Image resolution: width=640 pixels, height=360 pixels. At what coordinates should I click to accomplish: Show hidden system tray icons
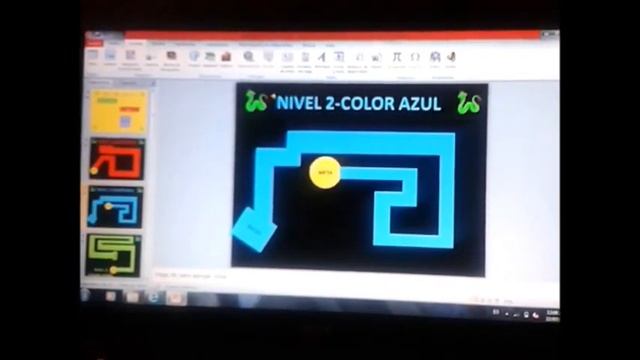coord(507,314)
